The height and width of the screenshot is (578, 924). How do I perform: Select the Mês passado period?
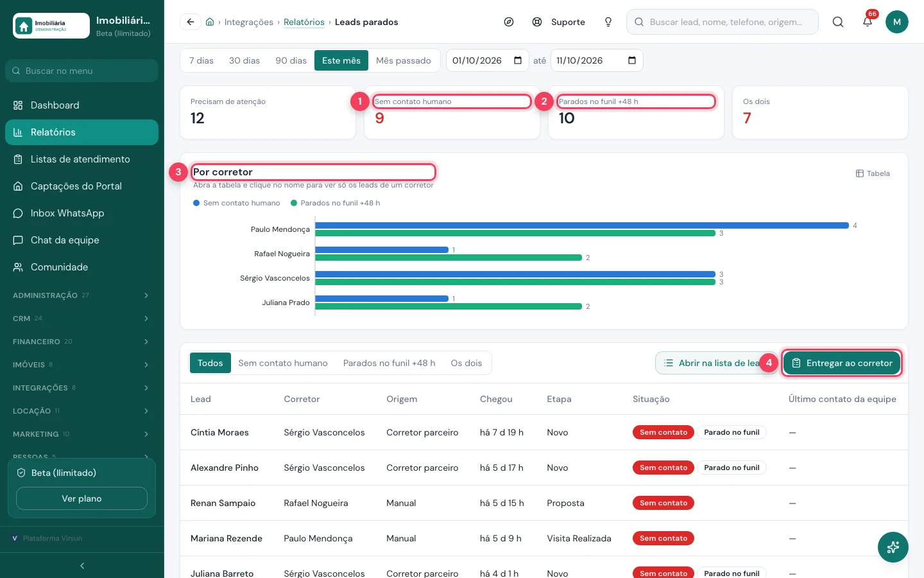(404, 60)
